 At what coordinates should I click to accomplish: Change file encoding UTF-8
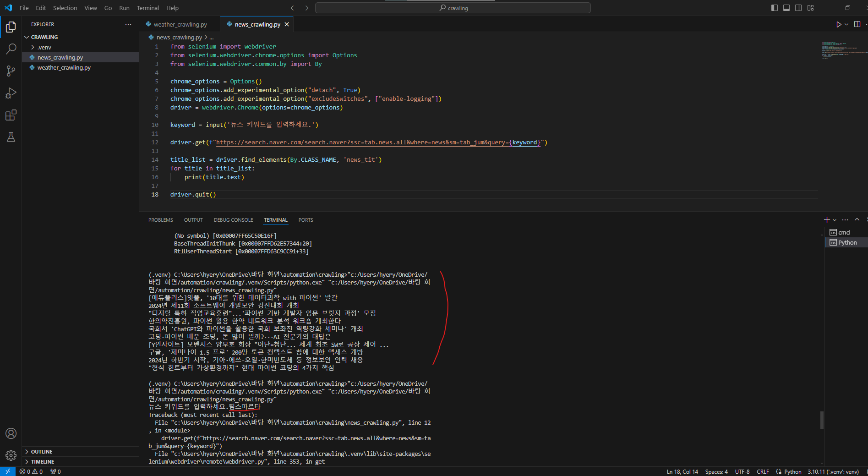742,471
